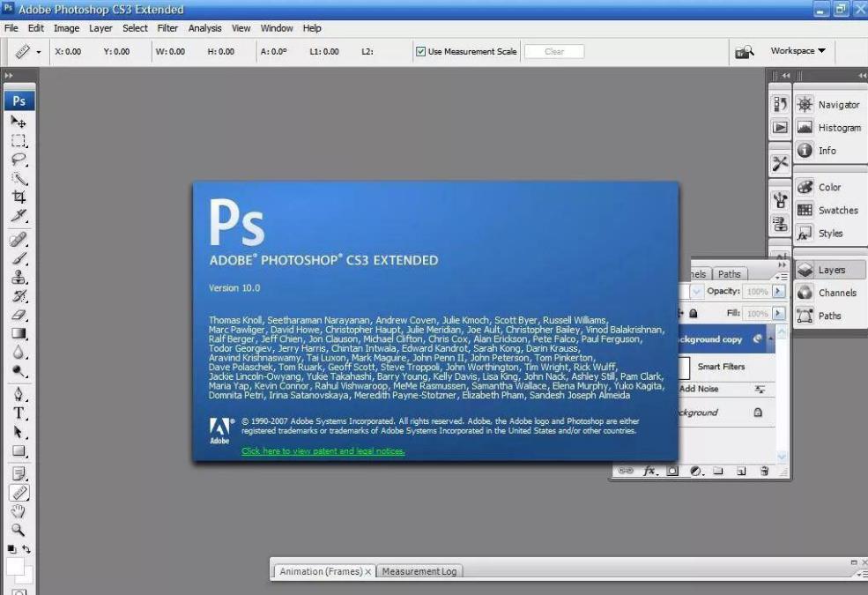The width and height of the screenshot is (868, 595).
Task: Select the Gradient tool
Action: click(19, 334)
